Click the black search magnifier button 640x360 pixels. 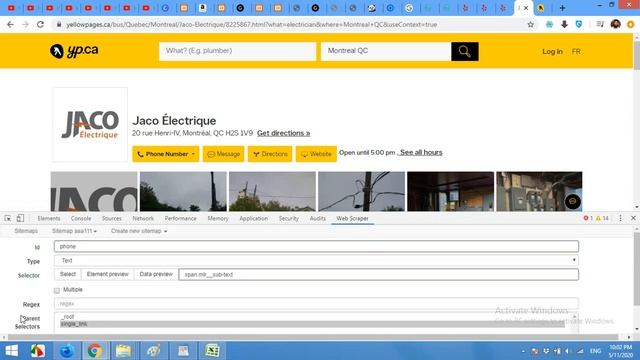(464, 51)
